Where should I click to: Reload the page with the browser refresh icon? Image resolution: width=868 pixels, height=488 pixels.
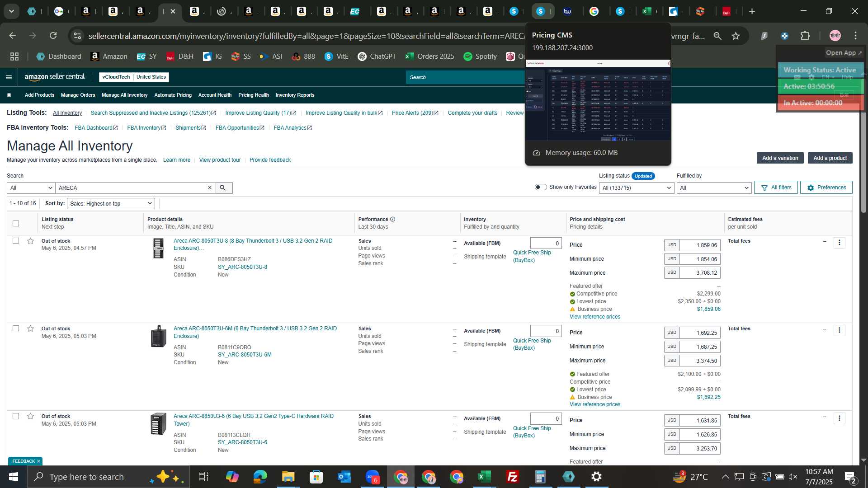(x=53, y=36)
